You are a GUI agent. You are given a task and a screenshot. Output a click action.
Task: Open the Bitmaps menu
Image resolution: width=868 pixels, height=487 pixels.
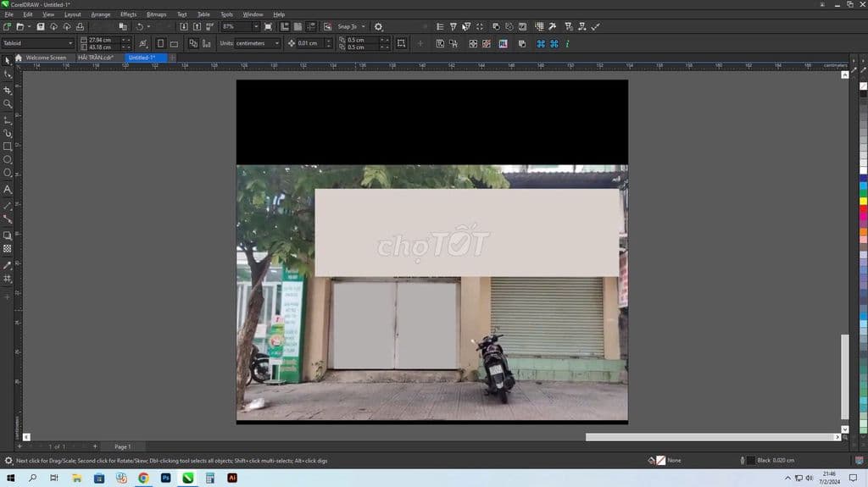tap(156, 14)
